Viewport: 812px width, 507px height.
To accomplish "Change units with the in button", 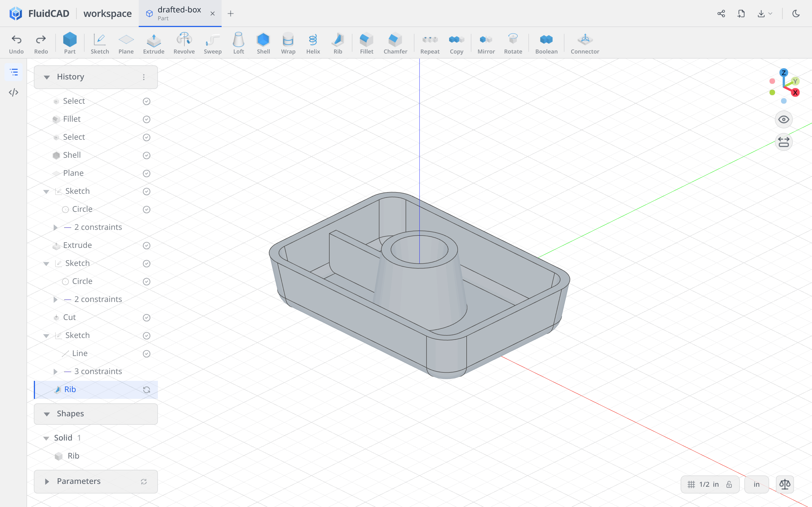I will pos(756,484).
